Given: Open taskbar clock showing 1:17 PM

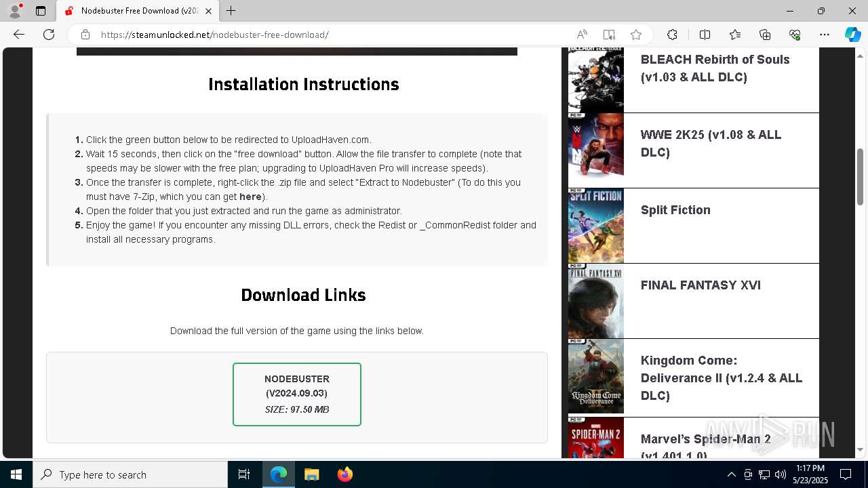Looking at the screenshot, I should pos(810,474).
